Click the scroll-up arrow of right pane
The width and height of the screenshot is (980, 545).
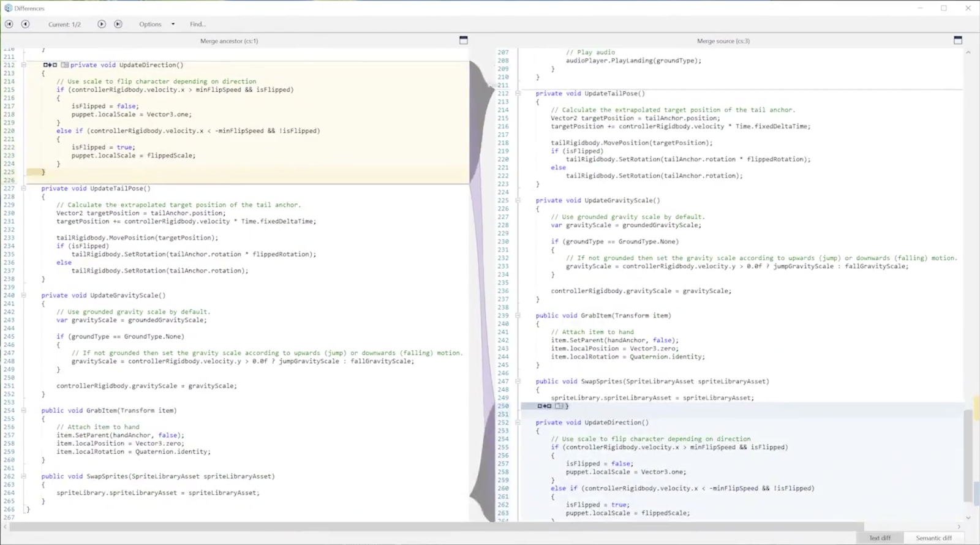968,53
